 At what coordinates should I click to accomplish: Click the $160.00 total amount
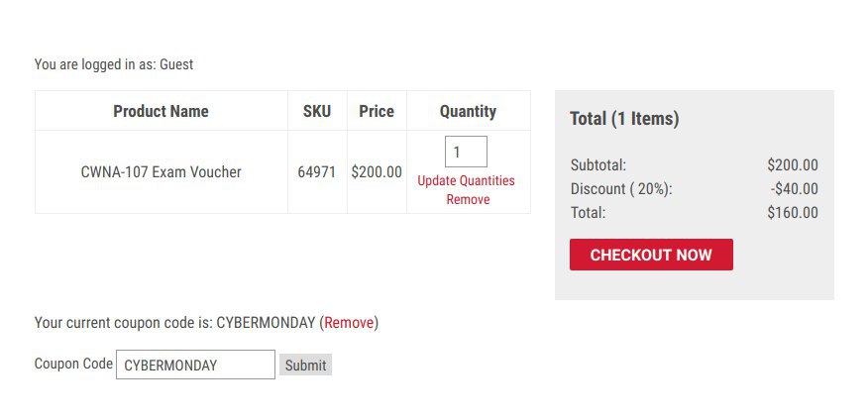coord(792,212)
